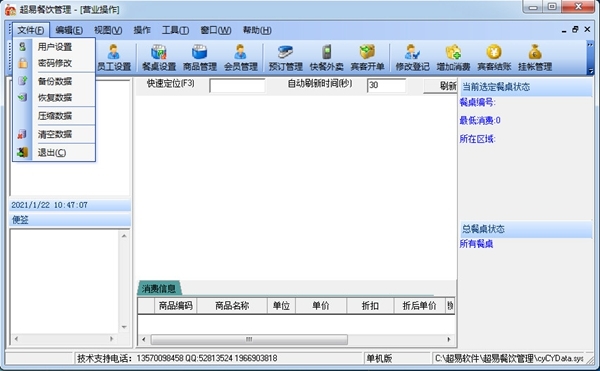Click inside the 便签 notes text area

tap(65, 282)
